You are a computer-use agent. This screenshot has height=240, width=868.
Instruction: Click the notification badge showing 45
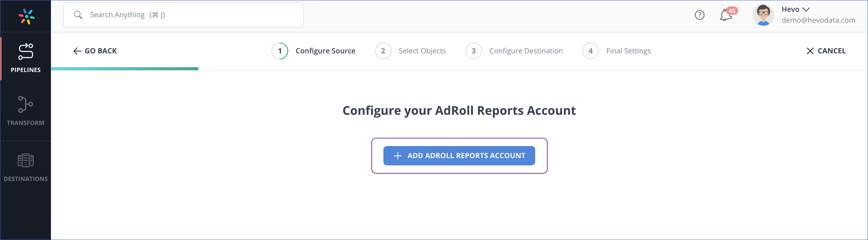coord(732,11)
